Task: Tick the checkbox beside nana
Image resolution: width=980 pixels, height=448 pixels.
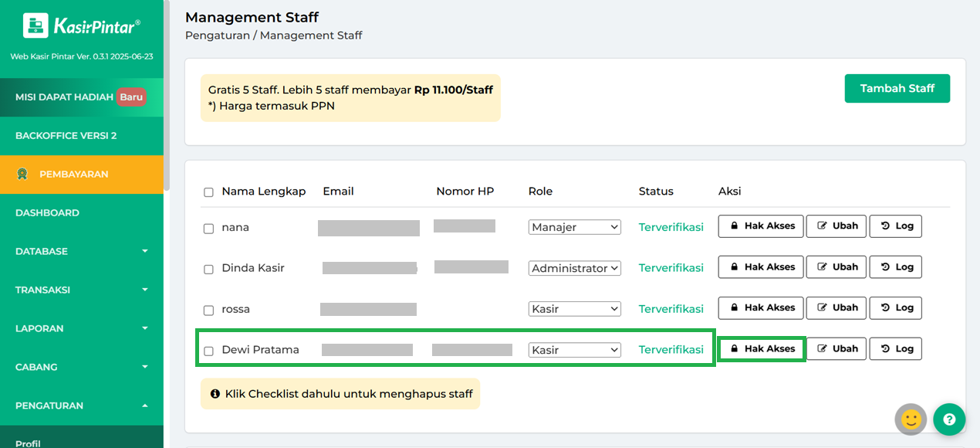Action: tap(208, 229)
